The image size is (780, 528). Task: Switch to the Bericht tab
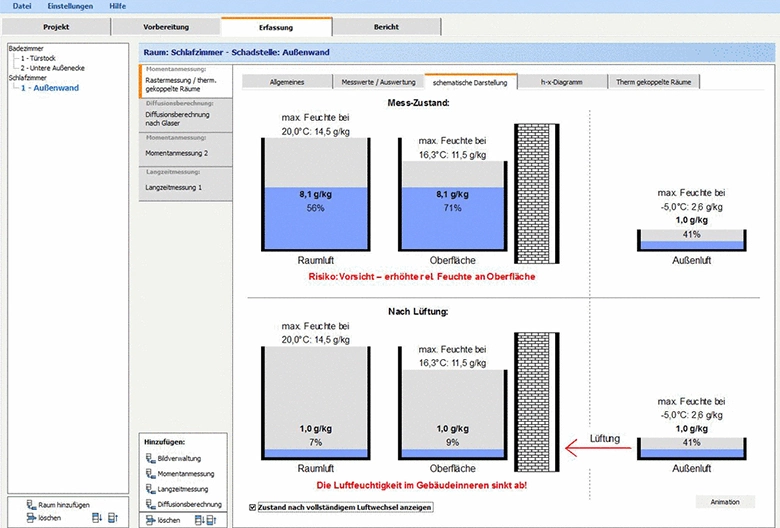tap(388, 27)
